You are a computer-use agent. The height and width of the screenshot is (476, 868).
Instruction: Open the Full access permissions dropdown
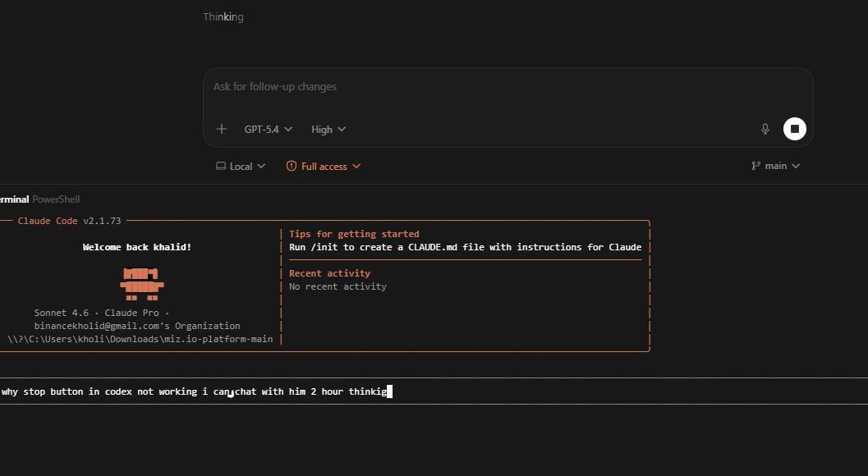click(324, 166)
